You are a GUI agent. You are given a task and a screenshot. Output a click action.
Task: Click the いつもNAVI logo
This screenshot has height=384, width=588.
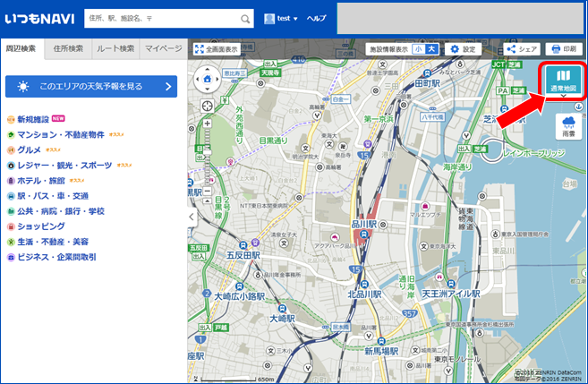pyautogui.click(x=39, y=19)
